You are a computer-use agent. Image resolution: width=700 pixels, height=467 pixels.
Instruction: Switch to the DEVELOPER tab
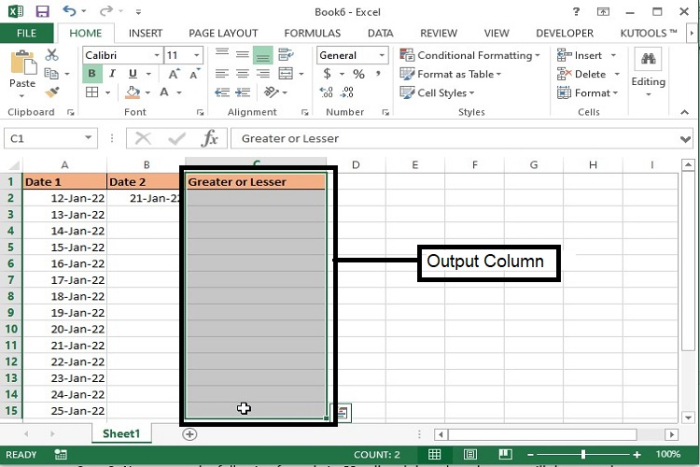coord(565,33)
